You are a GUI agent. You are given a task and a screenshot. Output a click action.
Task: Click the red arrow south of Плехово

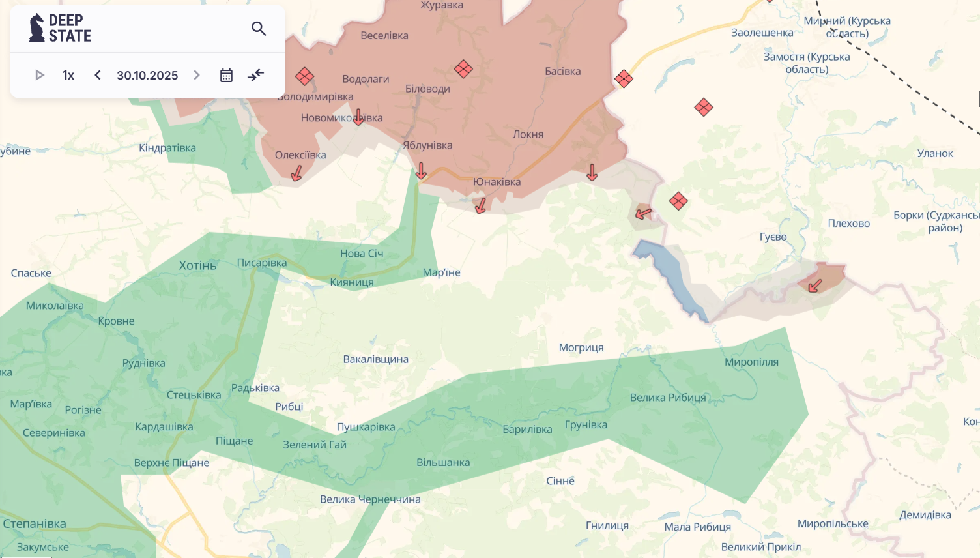click(814, 286)
